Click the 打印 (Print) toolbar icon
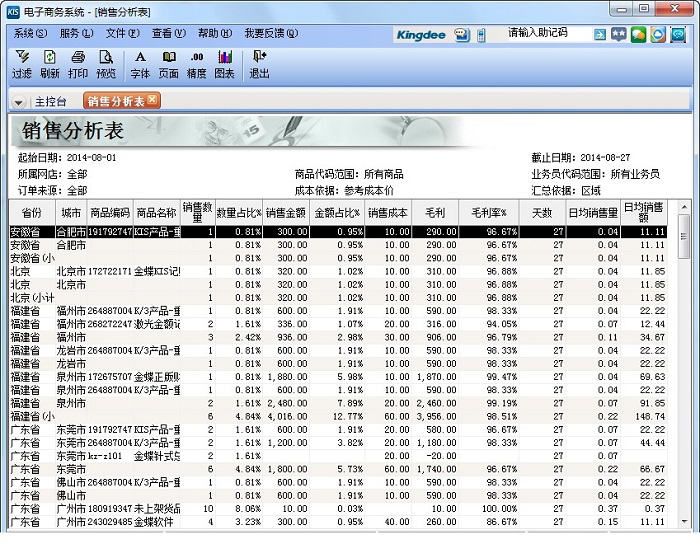 pyautogui.click(x=78, y=64)
